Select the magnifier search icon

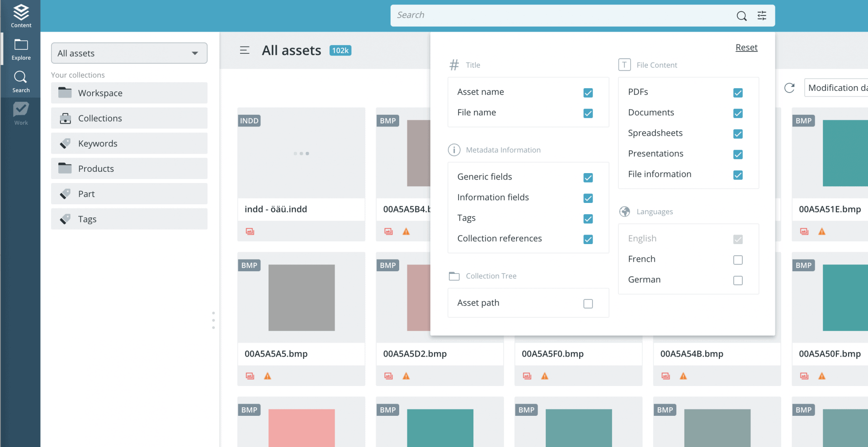click(741, 15)
